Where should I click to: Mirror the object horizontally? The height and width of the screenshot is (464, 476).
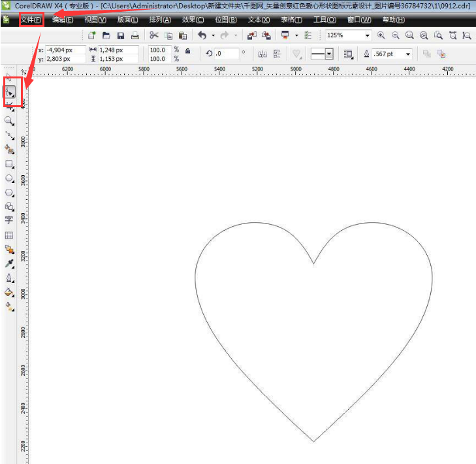262,54
